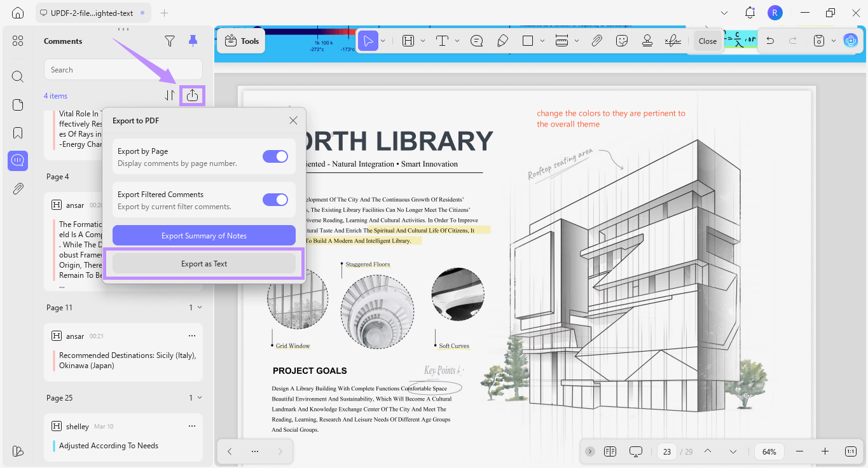This screenshot has height=468, width=868.
Task: Filter the comments list
Action: point(170,41)
